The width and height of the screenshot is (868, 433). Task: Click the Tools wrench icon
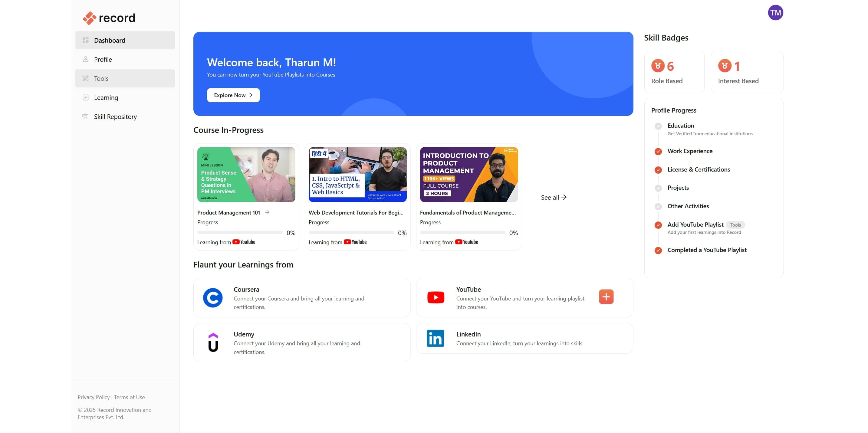click(x=86, y=78)
